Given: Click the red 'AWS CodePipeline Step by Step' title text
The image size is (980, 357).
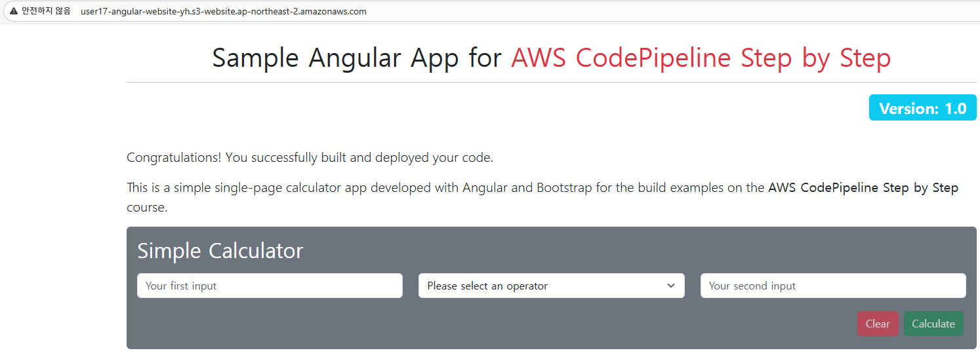Looking at the screenshot, I should [701, 58].
